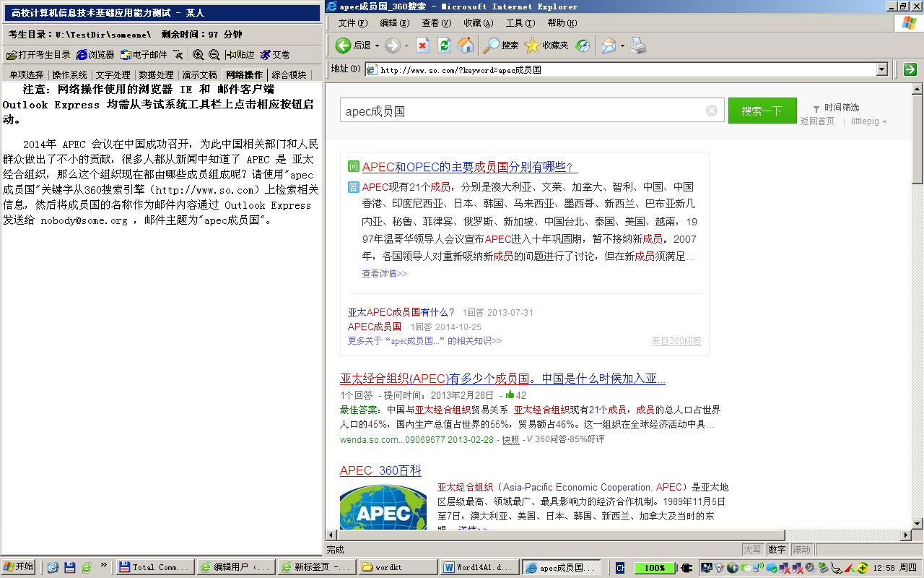Launch 浏览器 from the exam toolbar
The image size is (924, 578).
[95, 55]
